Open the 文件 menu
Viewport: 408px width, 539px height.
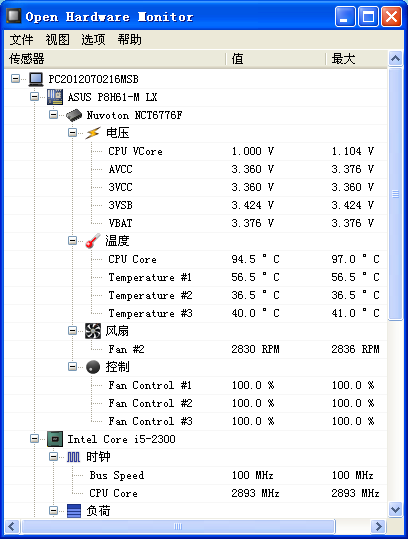click(21, 40)
